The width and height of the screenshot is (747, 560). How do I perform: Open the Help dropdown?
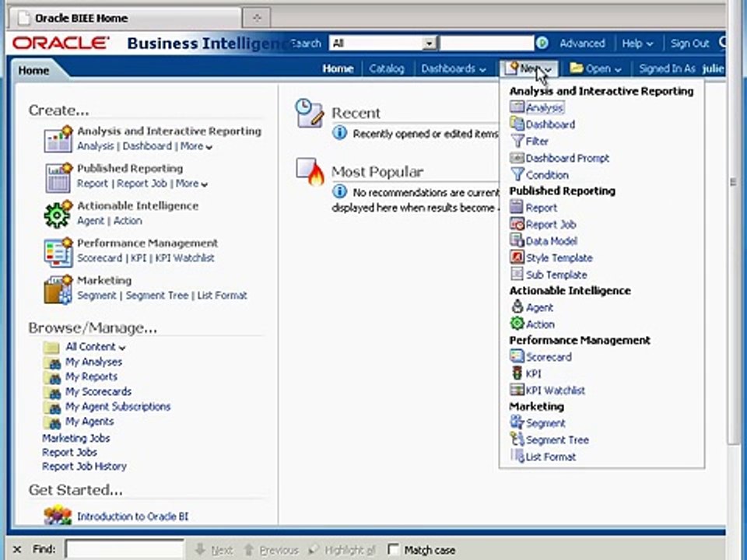point(637,44)
